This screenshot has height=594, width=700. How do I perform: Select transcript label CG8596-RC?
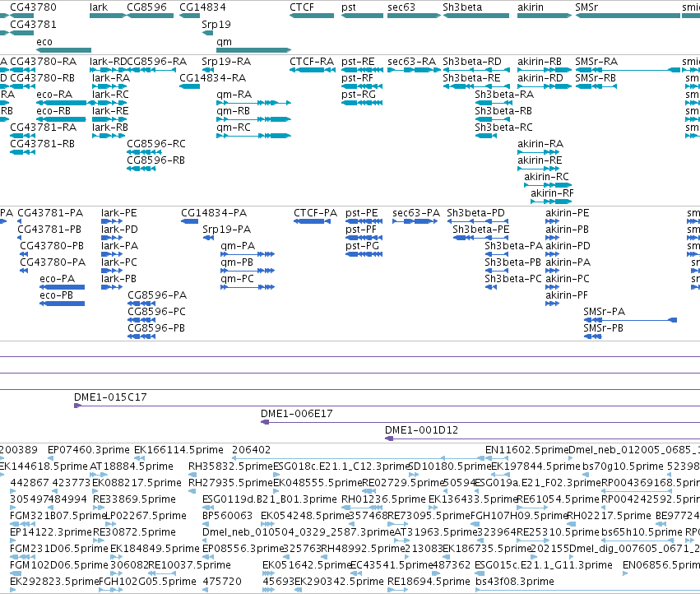[x=156, y=144]
